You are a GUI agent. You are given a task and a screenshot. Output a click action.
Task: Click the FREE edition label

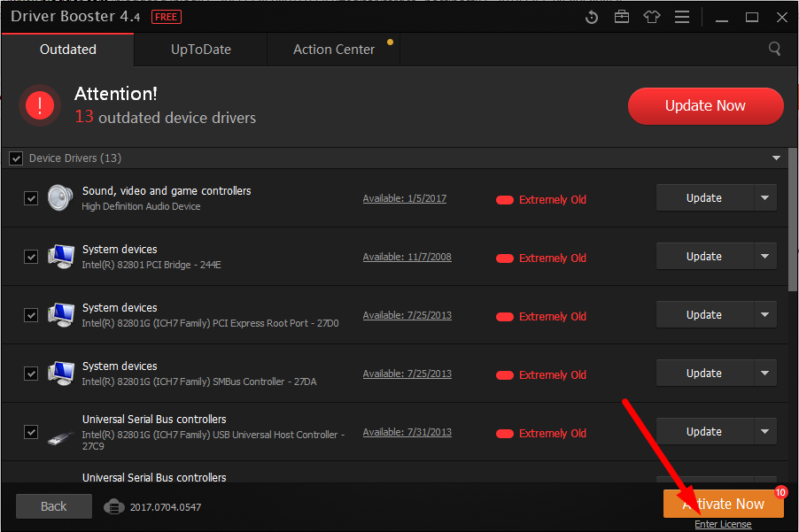tap(167, 17)
